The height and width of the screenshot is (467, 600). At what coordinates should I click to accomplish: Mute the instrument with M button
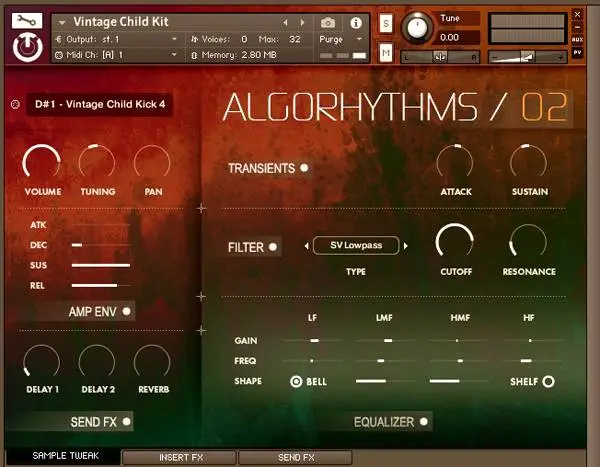386,52
